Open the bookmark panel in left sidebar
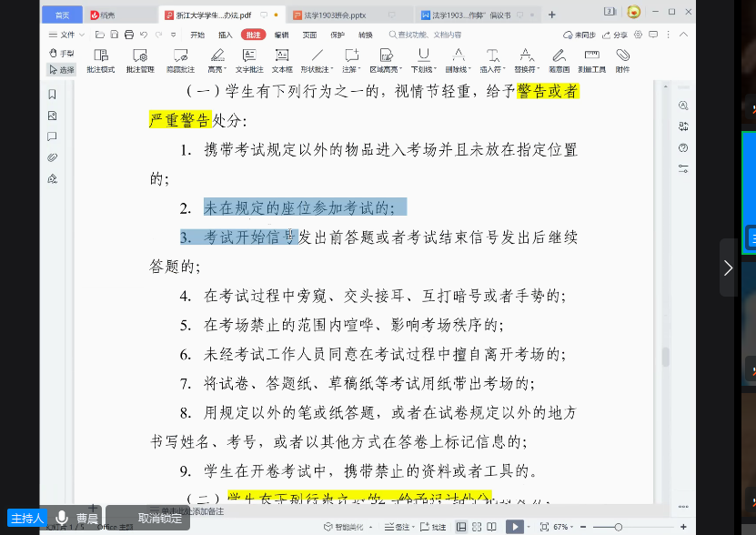Screen dimensions: 756x535 53,94
